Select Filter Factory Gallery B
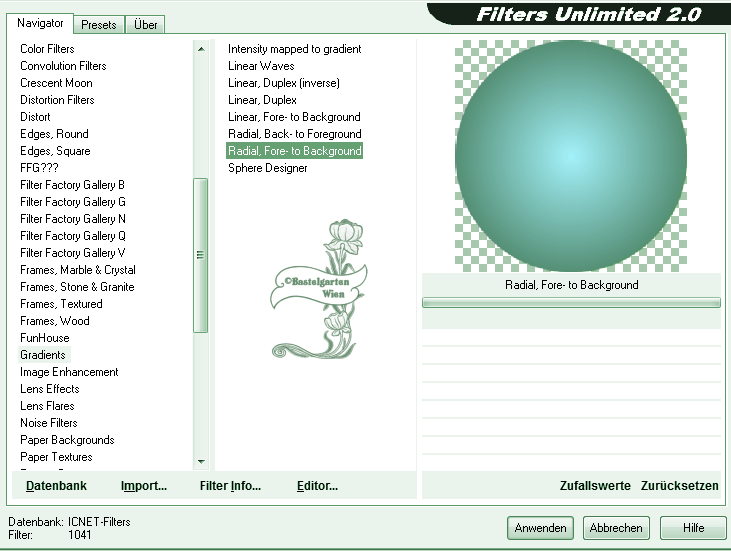Image resolution: width=731 pixels, height=551 pixels. pyautogui.click(x=72, y=185)
